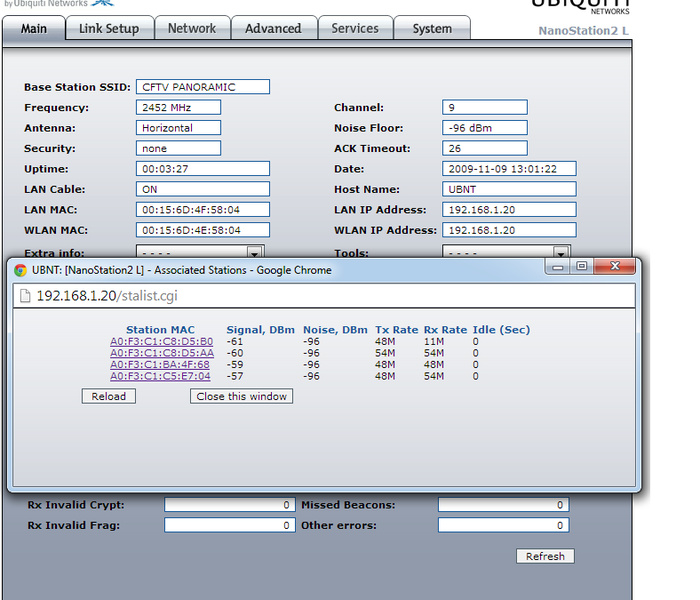
Task: Select the Services tab
Action: 355,29
